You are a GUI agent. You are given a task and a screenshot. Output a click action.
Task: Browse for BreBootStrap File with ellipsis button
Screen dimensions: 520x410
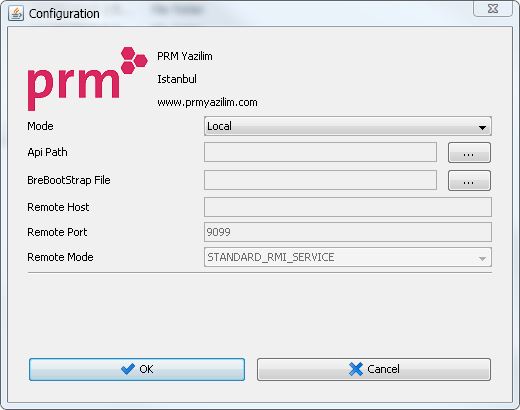(x=469, y=181)
